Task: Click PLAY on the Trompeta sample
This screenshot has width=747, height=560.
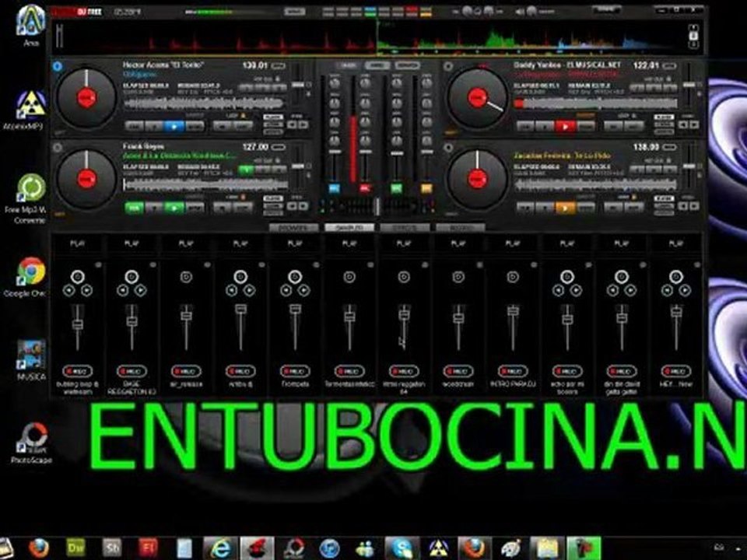Action: (x=295, y=243)
